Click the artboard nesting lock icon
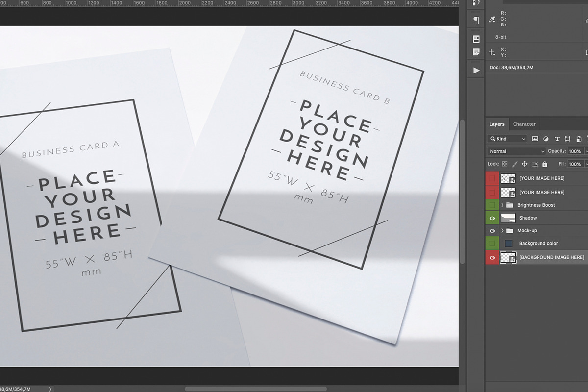 (x=535, y=164)
